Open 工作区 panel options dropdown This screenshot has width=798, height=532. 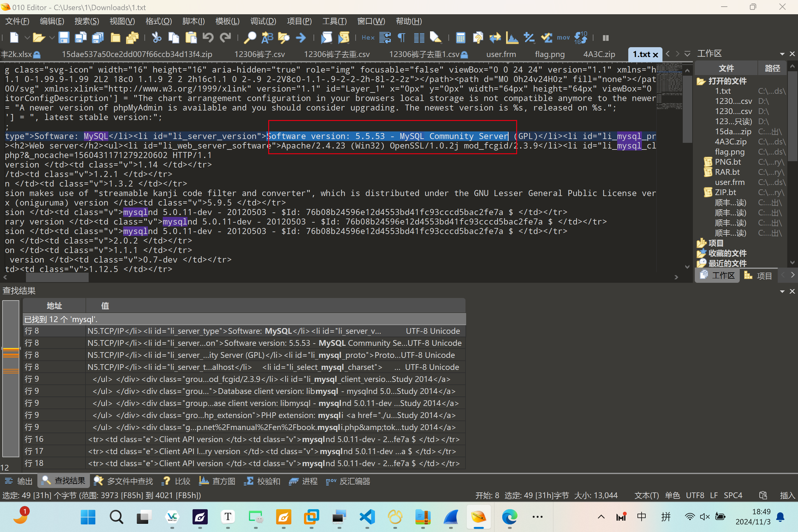click(x=782, y=54)
